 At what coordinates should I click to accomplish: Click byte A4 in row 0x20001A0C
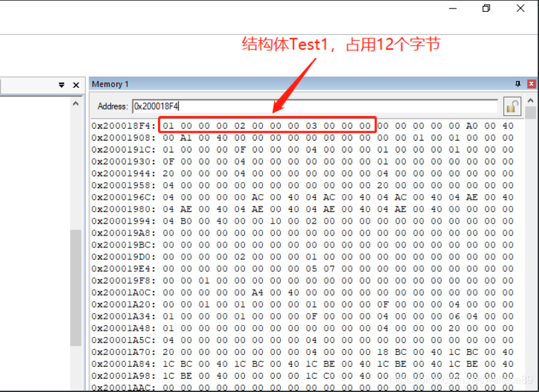tap(258, 293)
